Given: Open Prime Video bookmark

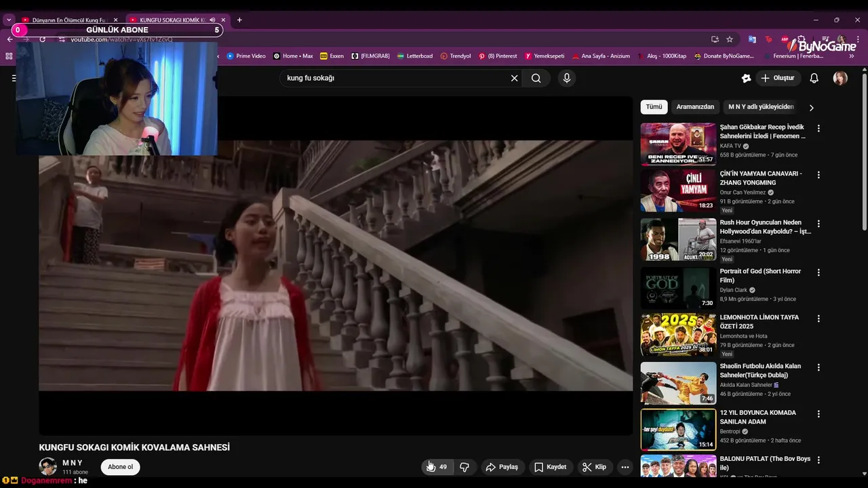Looking at the screenshot, I should click(246, 56).
